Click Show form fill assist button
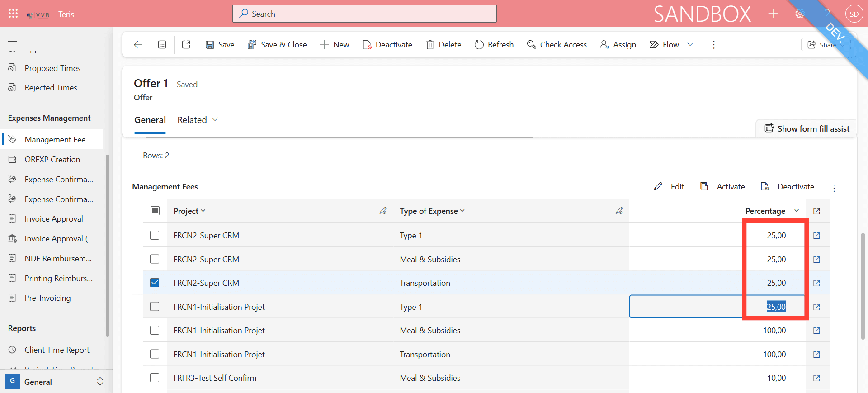The width and height of the screenshot is (868, 393). point(807,128)
